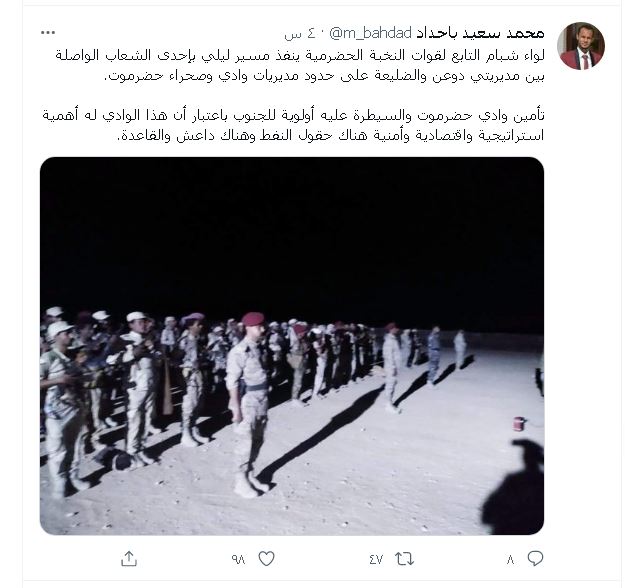Select the second paragraph about وادي حضرموت

click(293, 125)
